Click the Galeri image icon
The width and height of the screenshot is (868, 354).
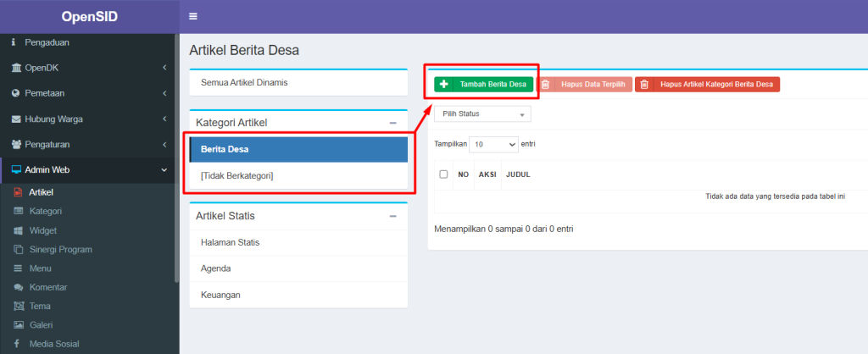coord(19,324)
